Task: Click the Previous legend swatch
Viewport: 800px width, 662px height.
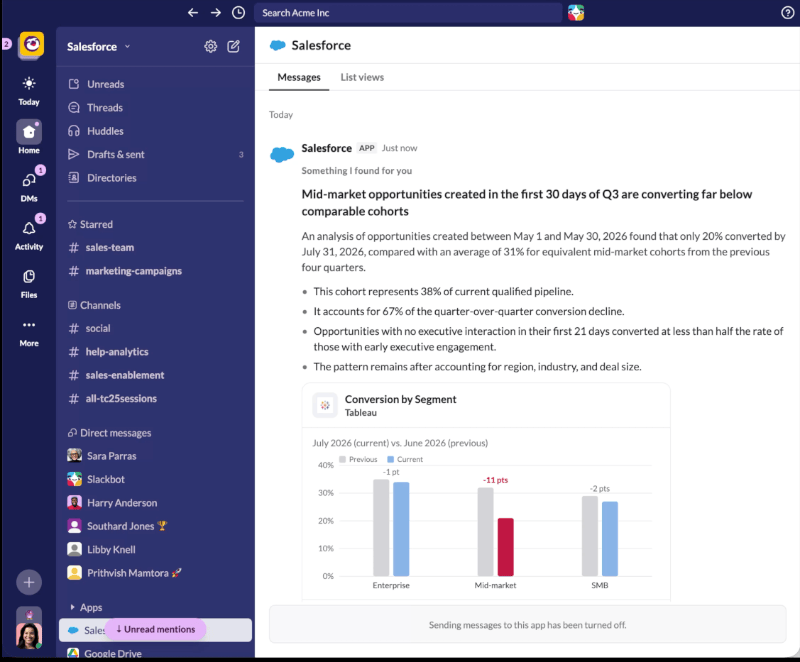Action: 342,459
